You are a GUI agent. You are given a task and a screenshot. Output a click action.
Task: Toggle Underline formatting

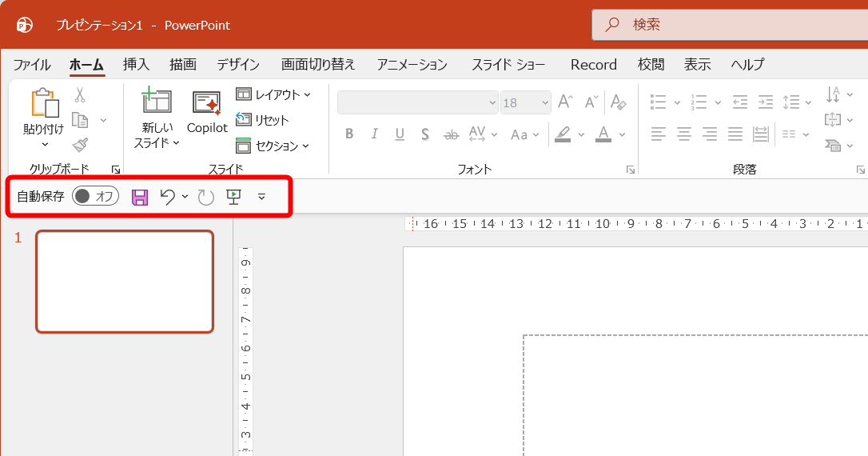(x=400, y=134)
